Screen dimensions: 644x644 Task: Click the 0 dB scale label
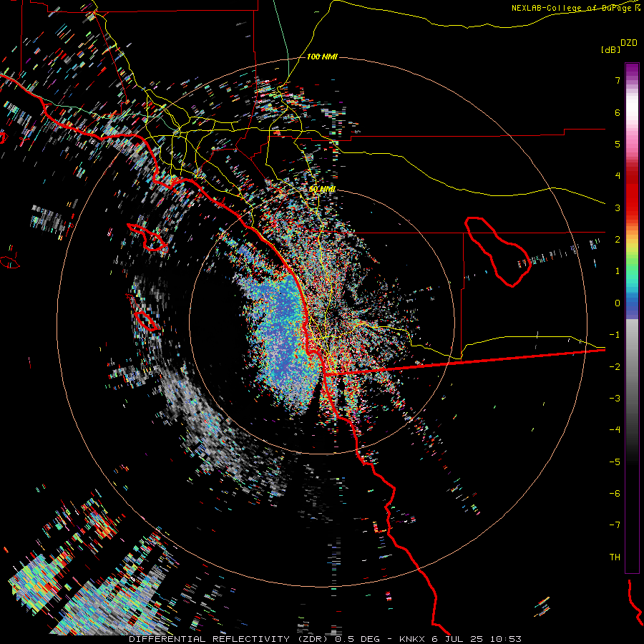[x=618, y=303]
